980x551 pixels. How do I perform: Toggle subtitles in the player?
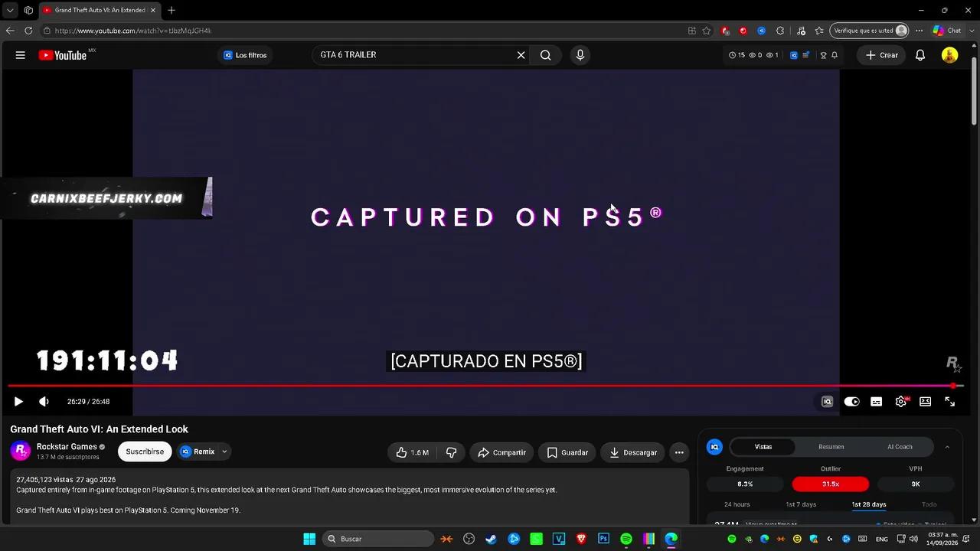[877, 401]
